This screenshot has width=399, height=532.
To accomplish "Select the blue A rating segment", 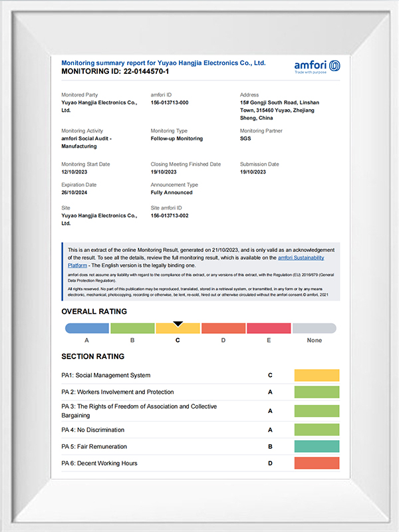I will pos(87,329).
